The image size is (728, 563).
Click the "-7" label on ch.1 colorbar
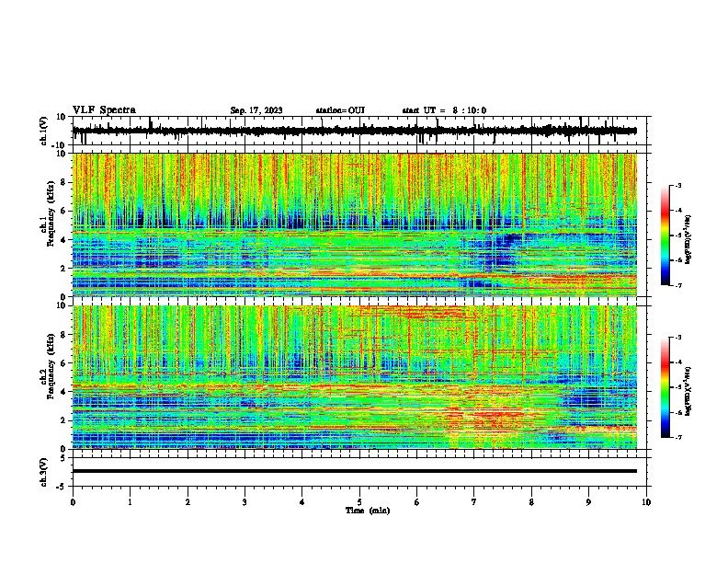click(678, 285)
